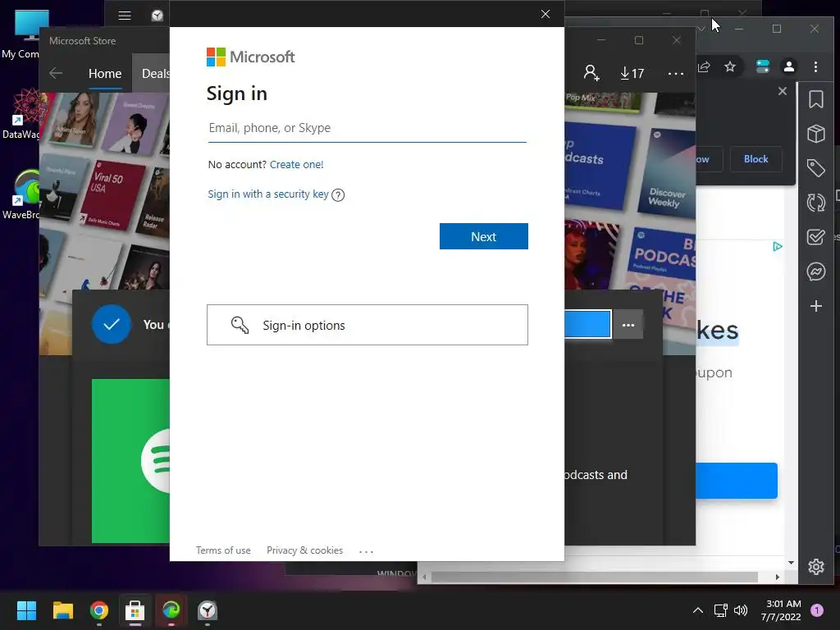Open Microsoft Store See more menu
840x630 pixels.
676,73
